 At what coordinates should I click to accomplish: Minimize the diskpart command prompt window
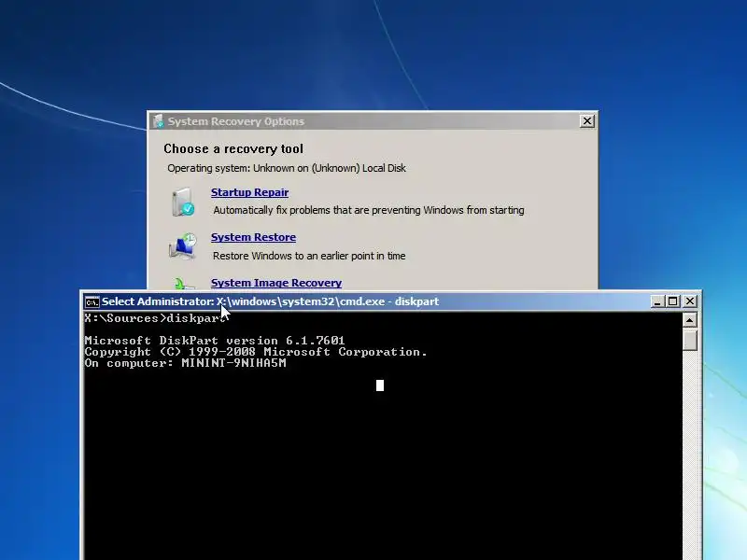point(657,301)
